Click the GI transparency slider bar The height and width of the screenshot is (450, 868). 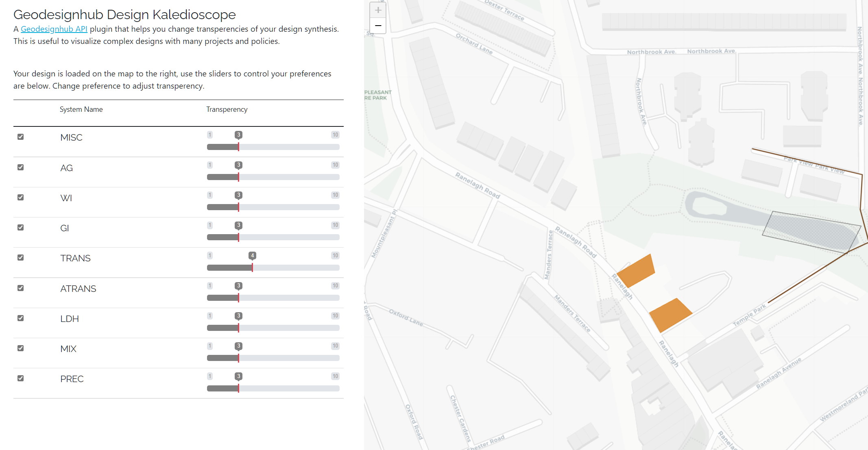point(273,237)
